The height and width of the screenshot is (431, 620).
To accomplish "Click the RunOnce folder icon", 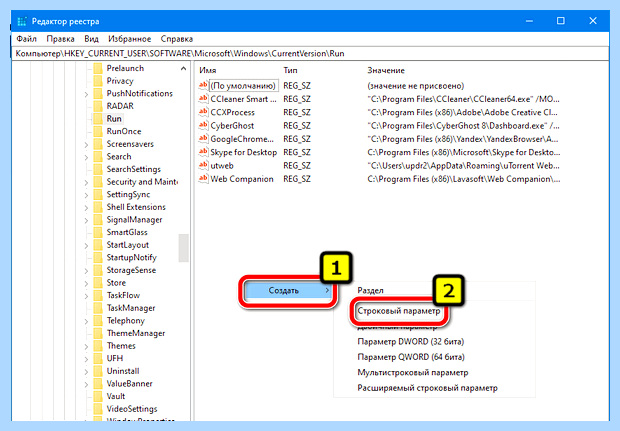I will 98,131.
